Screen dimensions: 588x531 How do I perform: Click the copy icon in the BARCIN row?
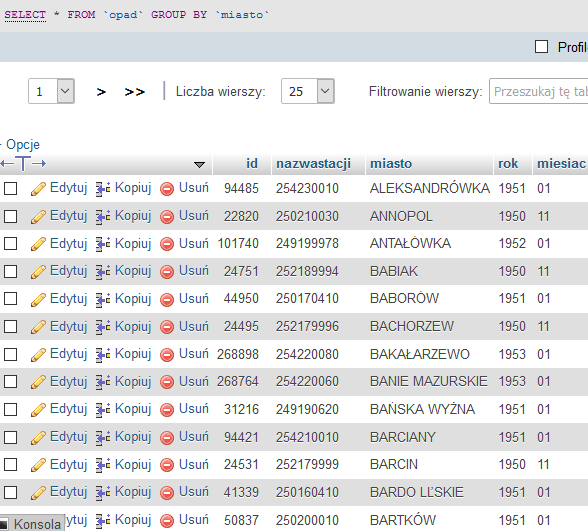point(103,465)
